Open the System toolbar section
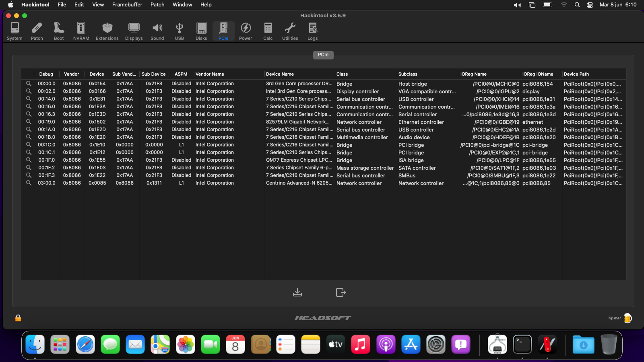Viewport: 644px width, 362px height. tap(14, 31)
